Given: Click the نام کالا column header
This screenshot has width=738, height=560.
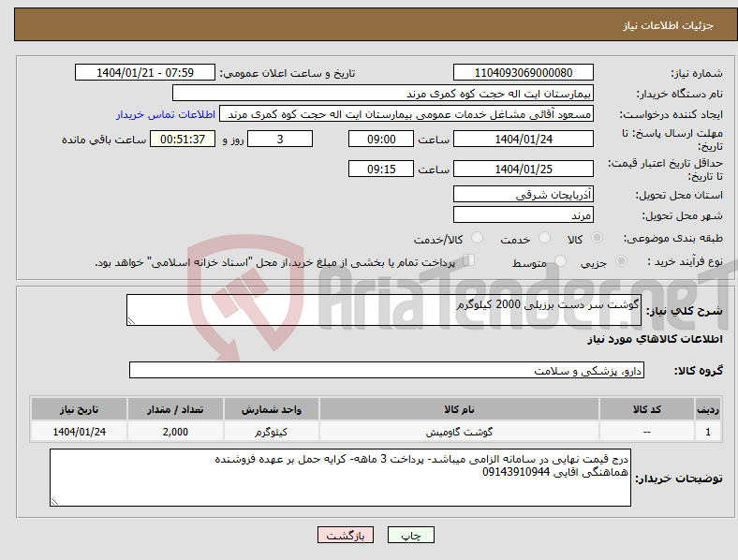Looking at the screenshot, I should coord(459,409).
